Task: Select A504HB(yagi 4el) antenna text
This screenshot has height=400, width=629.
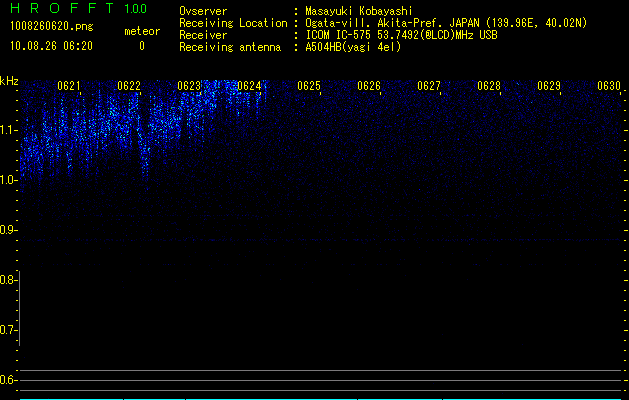Action: (x=353, y=47)
